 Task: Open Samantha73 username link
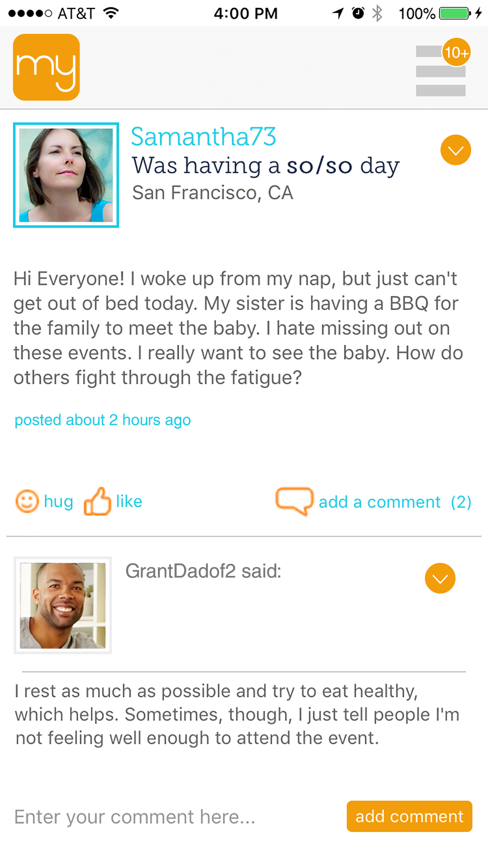pyautogui.click(x=203, y=137)
